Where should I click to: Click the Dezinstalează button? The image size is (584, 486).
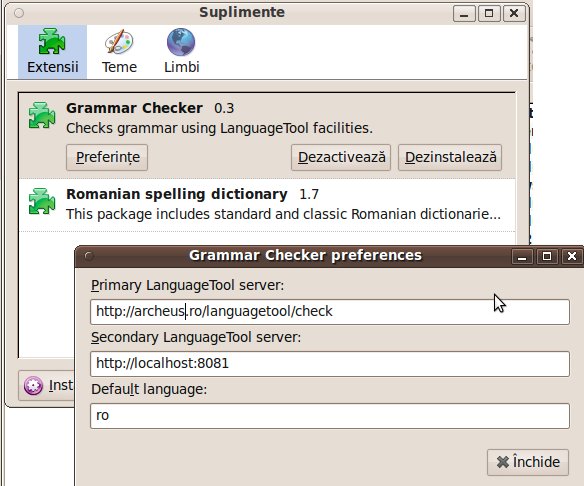click(x=450, y=158)
